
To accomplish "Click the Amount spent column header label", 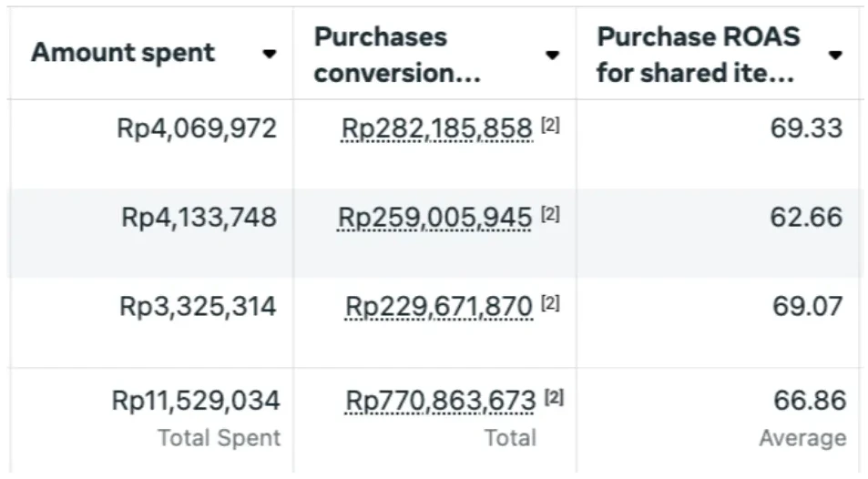I will 123,53.
